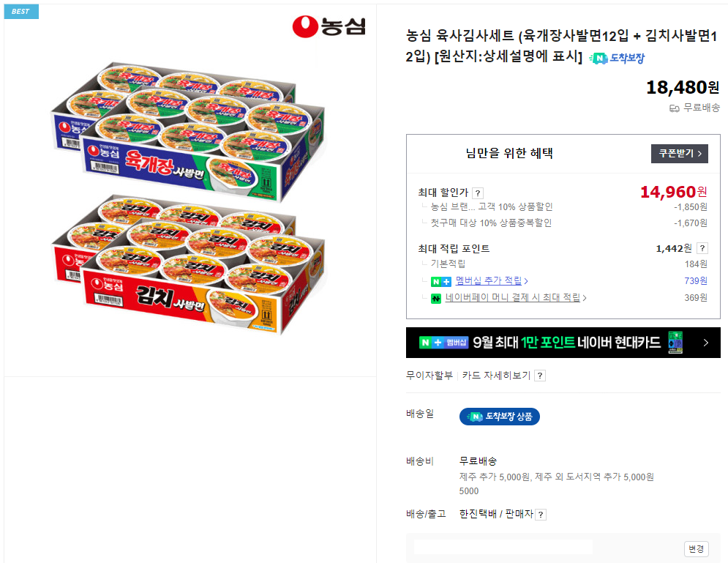728x563 pixels.
Task: Open 카드 자세히보기
Action: pos(495,374)
